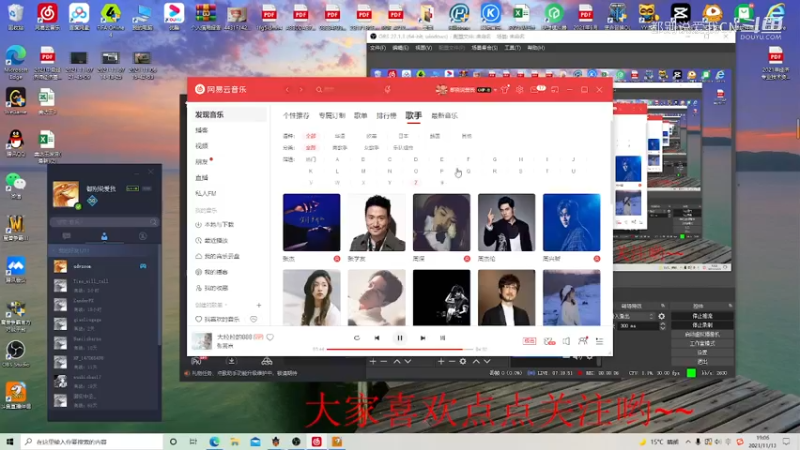Switch to mini player mode icon
800x450 pixels.
point(555,90)
